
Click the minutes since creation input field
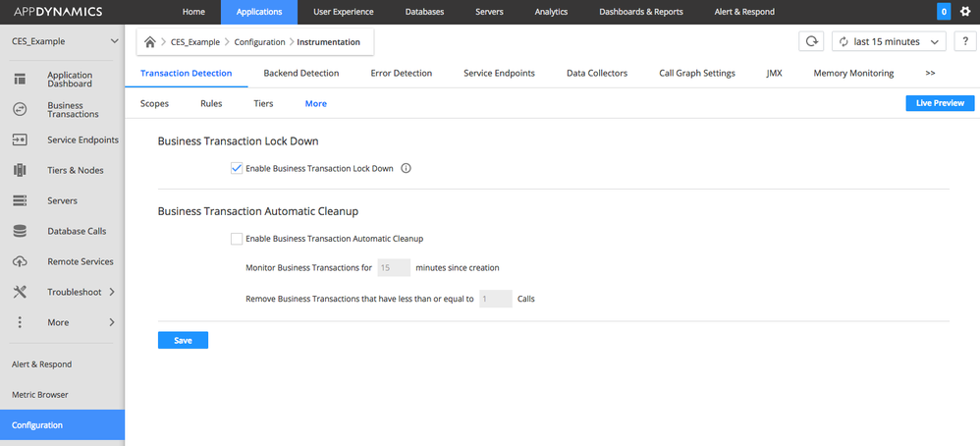coord(393,267)
